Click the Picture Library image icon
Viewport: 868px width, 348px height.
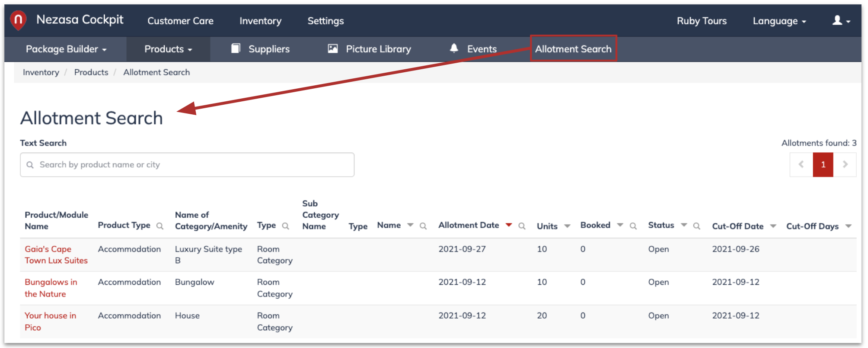pyautogui.click(x=332, y=48)
